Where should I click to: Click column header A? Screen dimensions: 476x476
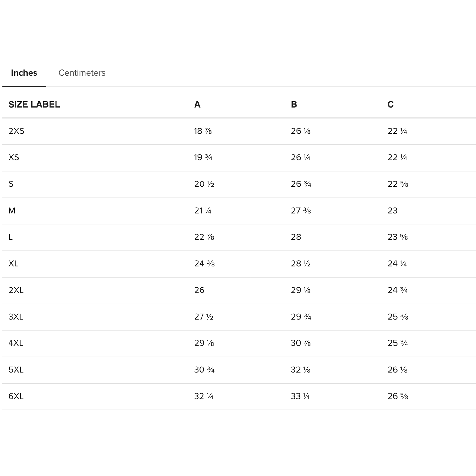(197, 104)
